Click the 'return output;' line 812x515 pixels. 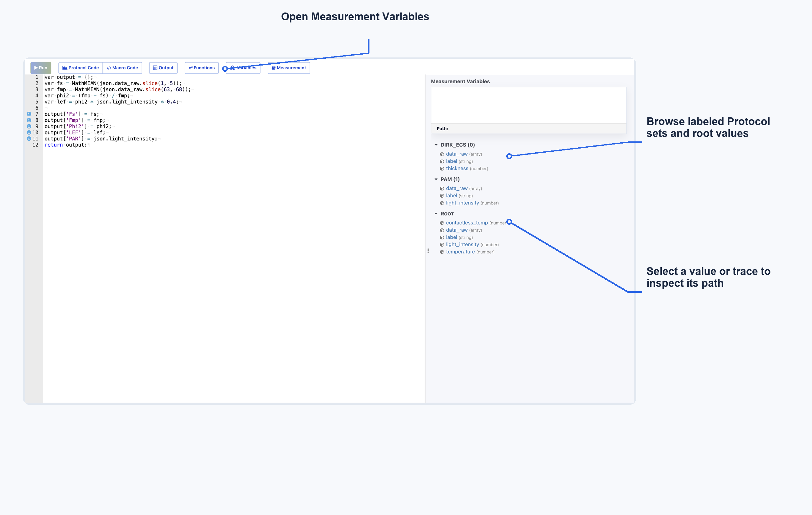pos(66,145)
